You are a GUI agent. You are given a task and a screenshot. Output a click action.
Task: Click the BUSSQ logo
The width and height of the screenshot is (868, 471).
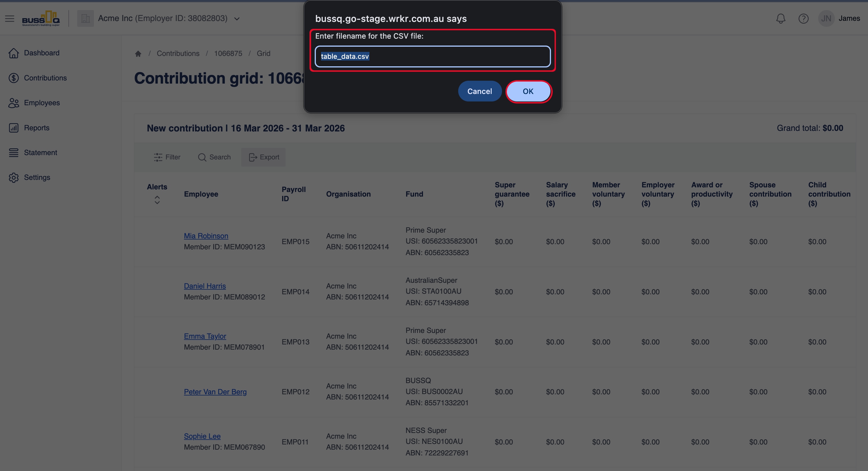[41, 18]
